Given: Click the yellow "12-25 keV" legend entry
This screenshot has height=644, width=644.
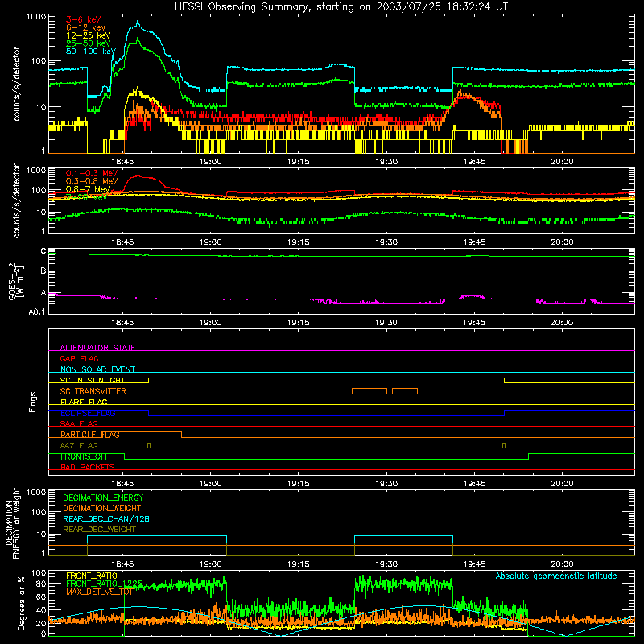Looking at the screenshot, I should click(x=89, y=35).
